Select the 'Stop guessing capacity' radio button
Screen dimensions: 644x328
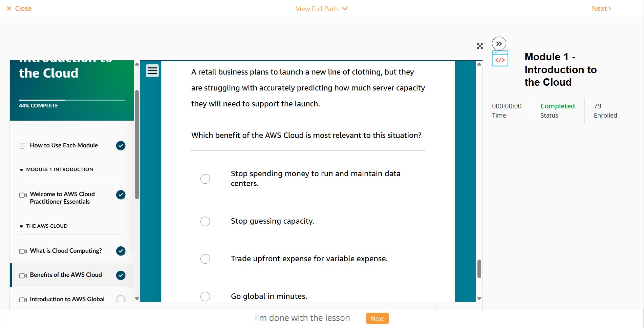click(x=205, y=221)
